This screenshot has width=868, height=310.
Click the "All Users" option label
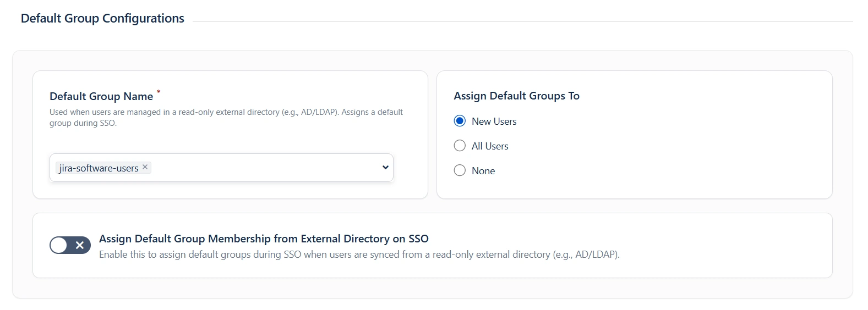[x=490, y=146]
